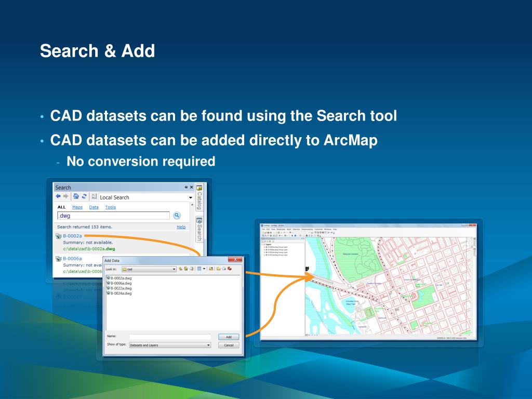Close the Add Data dialog
The height and width of the screenshot is (399, 532).
[x=235, y=260]
